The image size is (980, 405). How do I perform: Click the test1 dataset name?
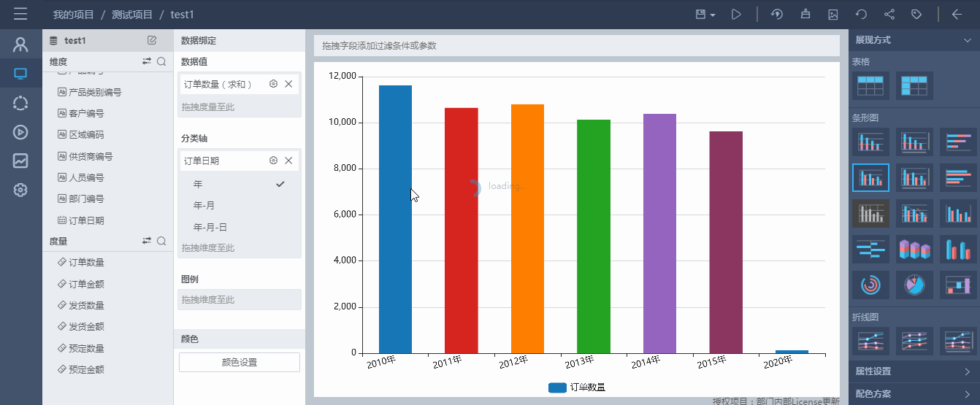[75, 41]
